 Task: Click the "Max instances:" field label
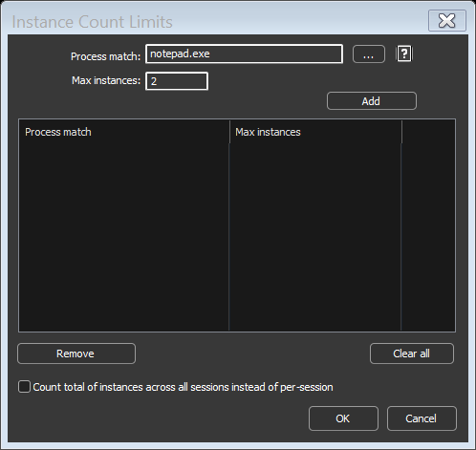point(106,80)
